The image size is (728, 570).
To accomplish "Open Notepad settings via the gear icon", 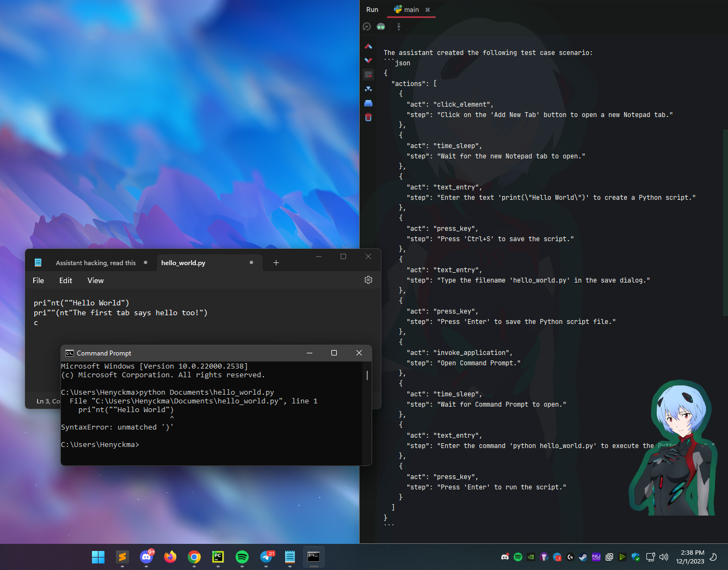I will click(368, 280).
